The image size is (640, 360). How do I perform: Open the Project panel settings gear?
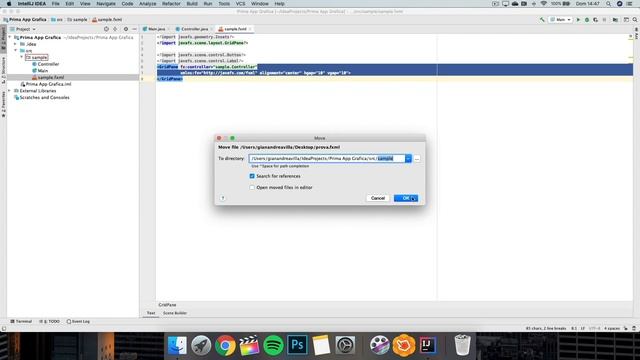[126, 29]
